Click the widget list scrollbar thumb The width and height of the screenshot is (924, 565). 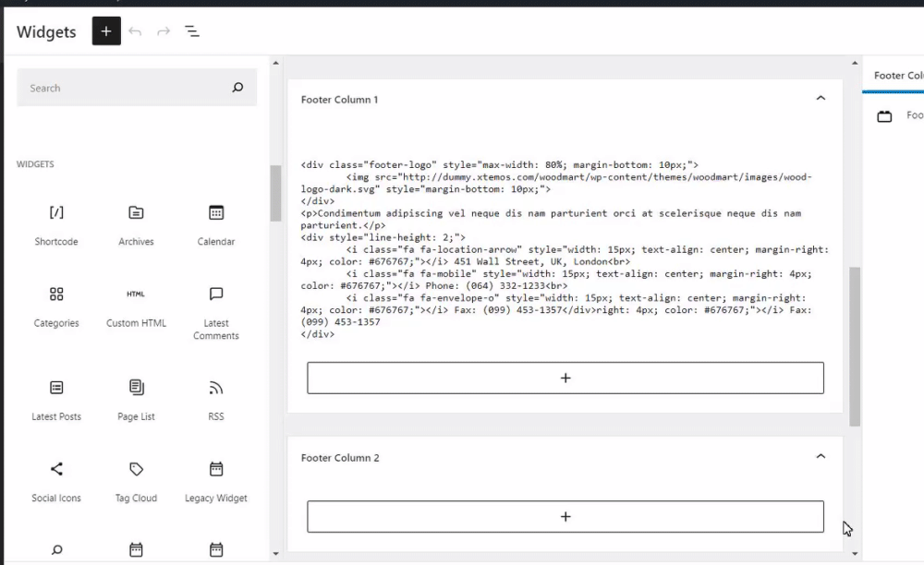pos(275,193)
